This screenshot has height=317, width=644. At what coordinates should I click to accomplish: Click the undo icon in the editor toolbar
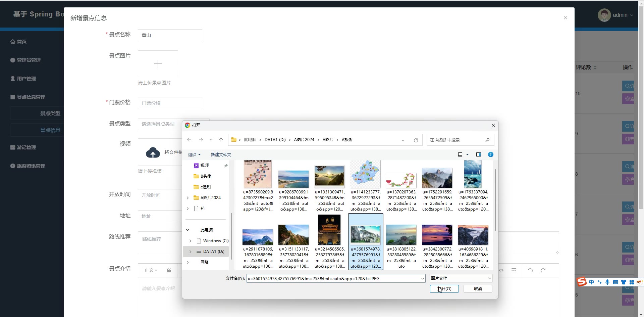[530, 270]
